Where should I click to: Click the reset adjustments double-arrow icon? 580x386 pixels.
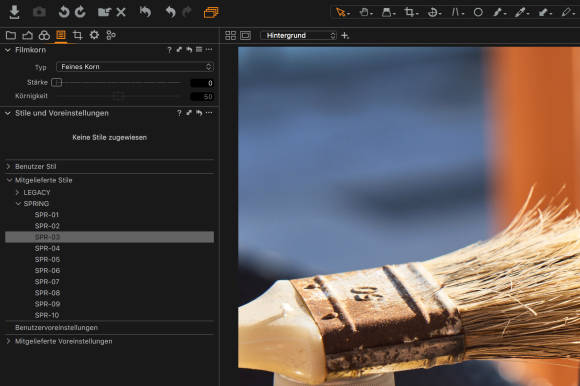tap(145, 12)
